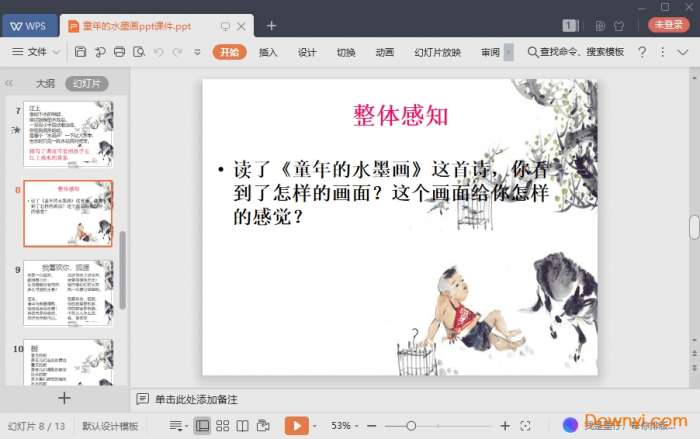Click the 查找命令、搜索模板 search box
This screenshot has height=439, width=700.
[x=576, y=52]
